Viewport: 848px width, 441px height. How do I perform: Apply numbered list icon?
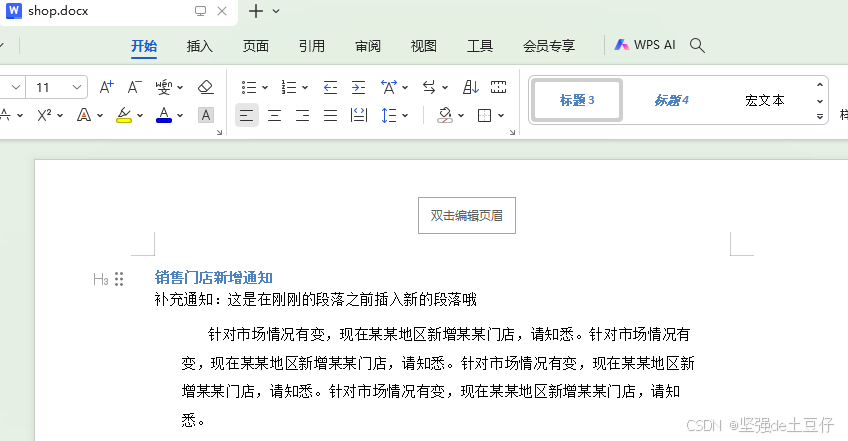point(289,87)
